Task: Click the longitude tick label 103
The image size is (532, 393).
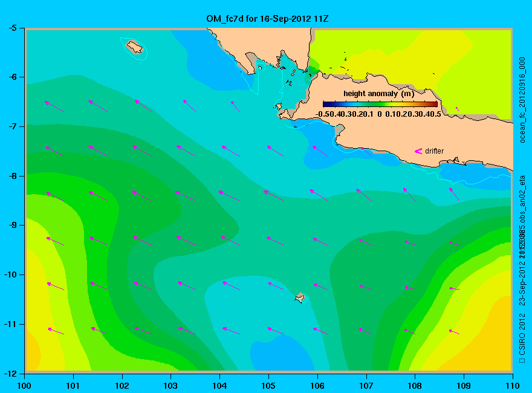Action: pyautogui.click(x=170, y=386)
